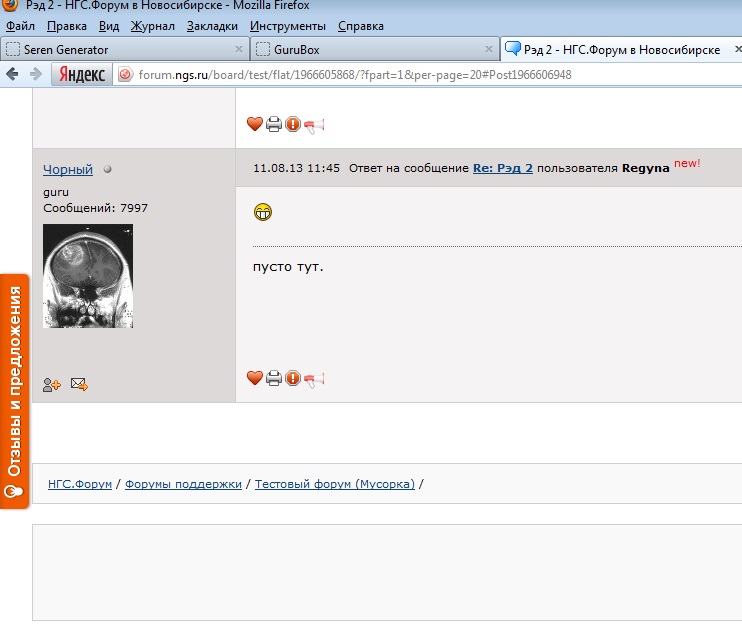The image size is (742, 627).
Task: Open the Тестовый форум (Мусорка) breadcrumb link
Action: point(335,484)
